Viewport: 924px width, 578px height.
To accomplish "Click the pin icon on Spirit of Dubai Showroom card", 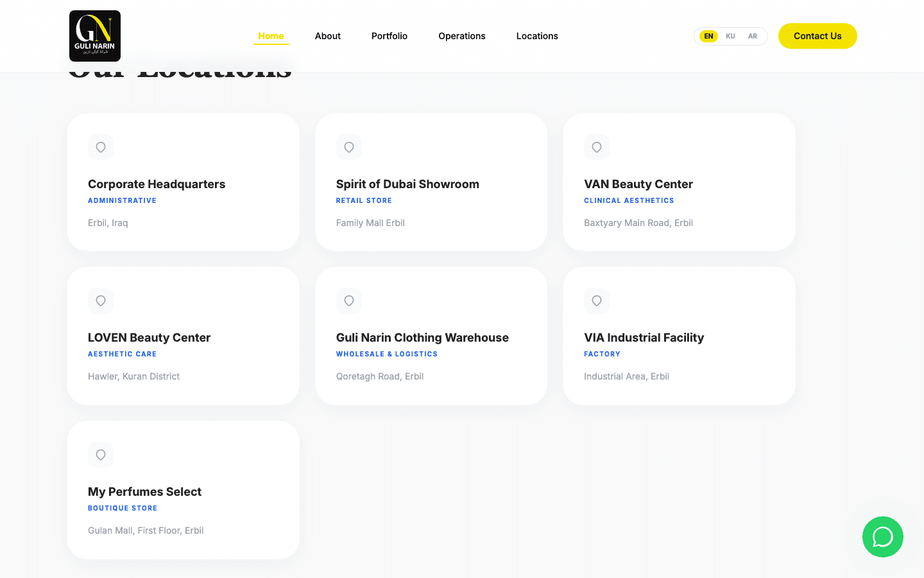I will (349, 147).
